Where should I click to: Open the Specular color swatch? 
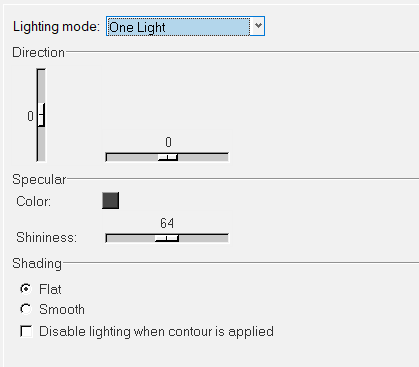tap(111, 201)
